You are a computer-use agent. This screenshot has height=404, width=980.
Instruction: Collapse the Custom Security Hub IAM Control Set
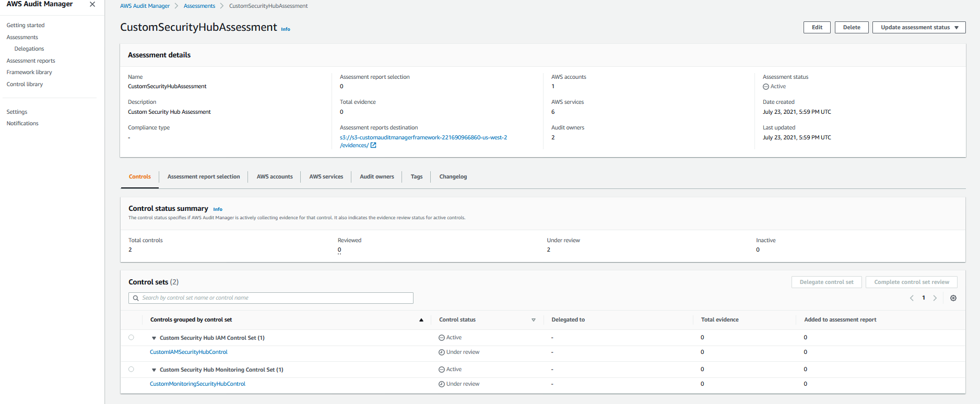(x=154, y=338)
